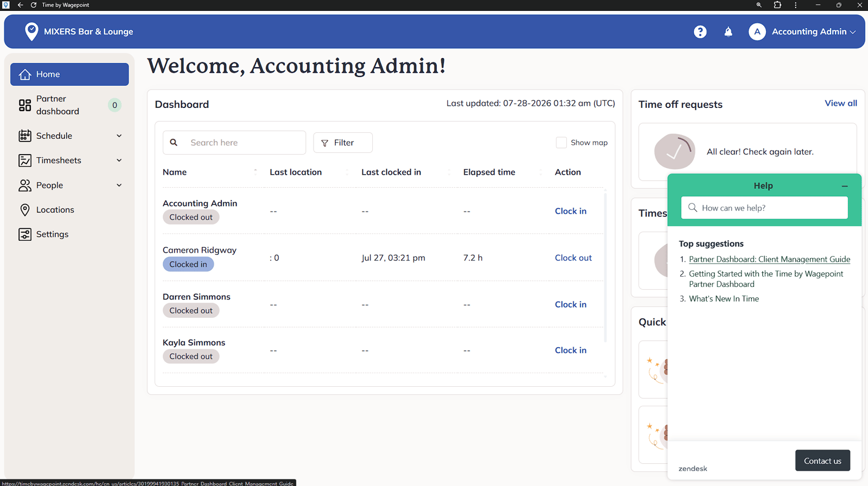Sort by Last clocked in column
This screenshot has width=868, height=486.
tap(449, 172)
